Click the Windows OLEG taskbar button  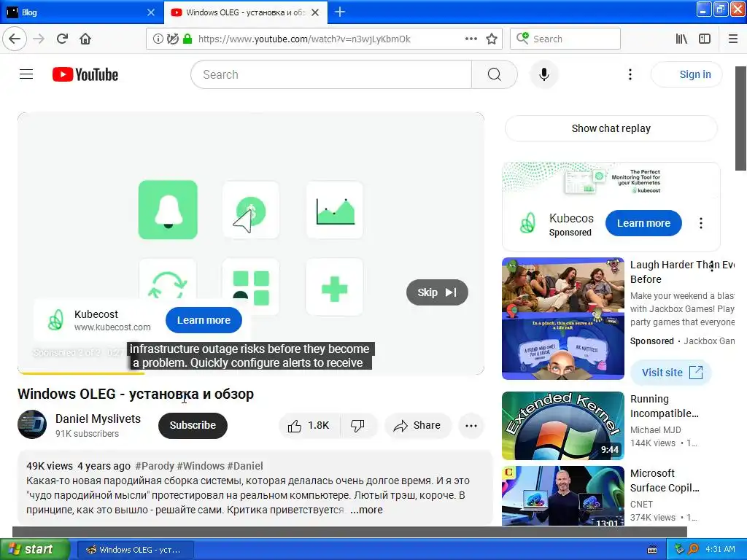point(135,550)
